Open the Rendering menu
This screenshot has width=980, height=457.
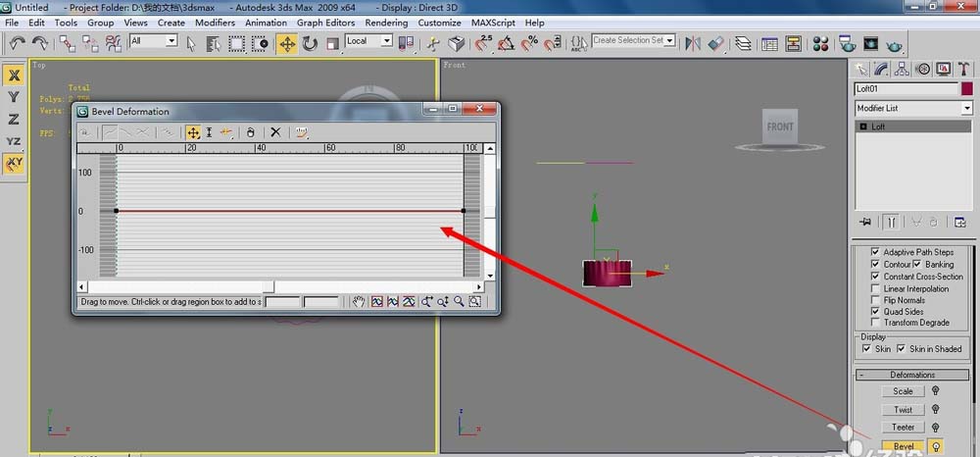pyautogui.click(x=386, y=23)
